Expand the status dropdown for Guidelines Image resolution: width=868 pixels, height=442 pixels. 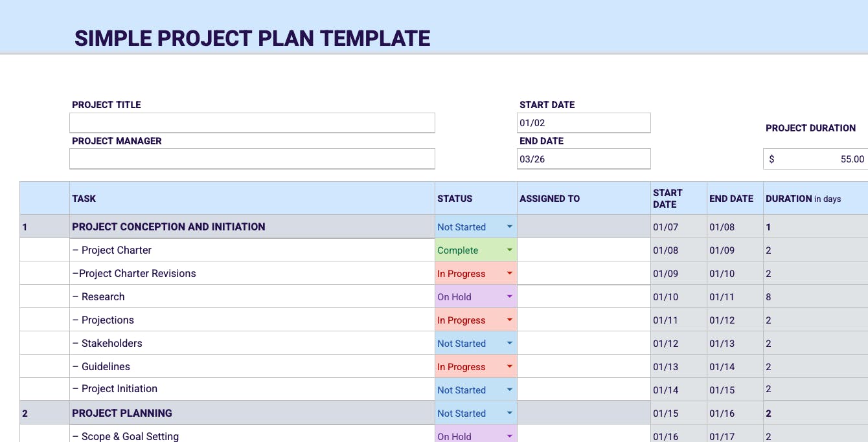coord(509,366)
